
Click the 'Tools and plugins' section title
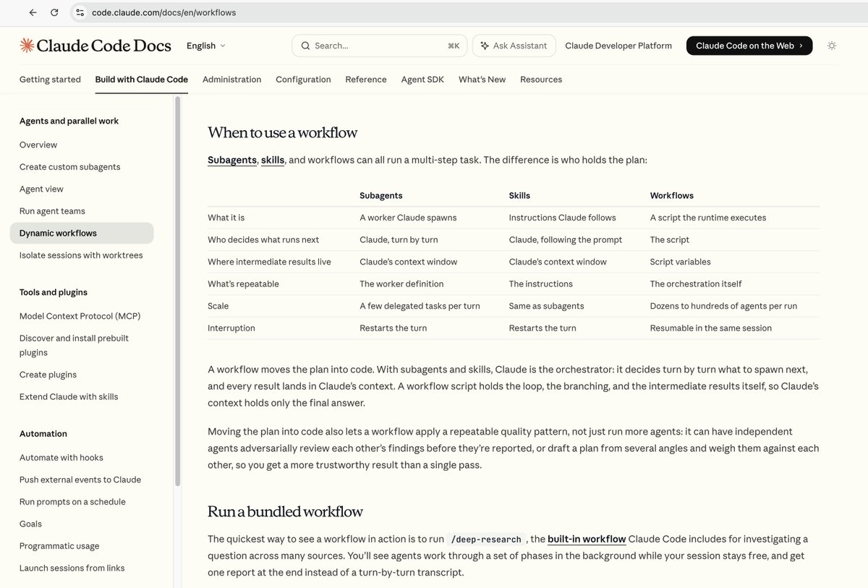click(54, 292)
